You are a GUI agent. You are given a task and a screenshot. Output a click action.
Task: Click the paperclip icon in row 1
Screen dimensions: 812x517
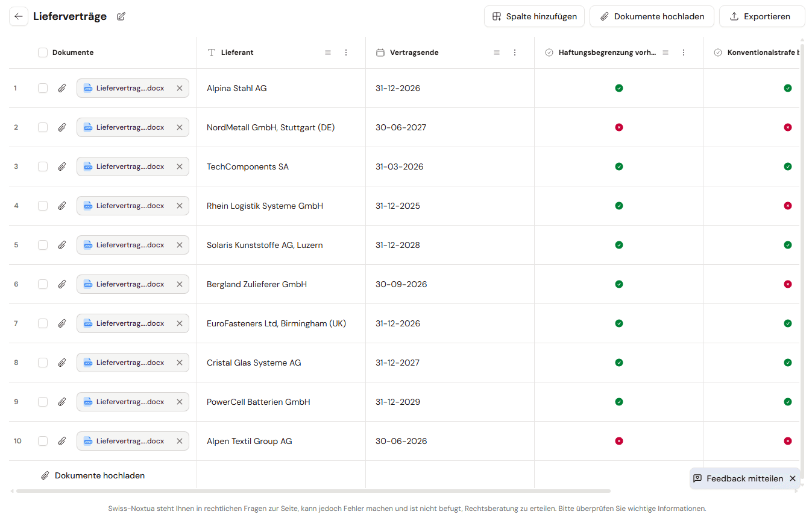tap(61, 88)
